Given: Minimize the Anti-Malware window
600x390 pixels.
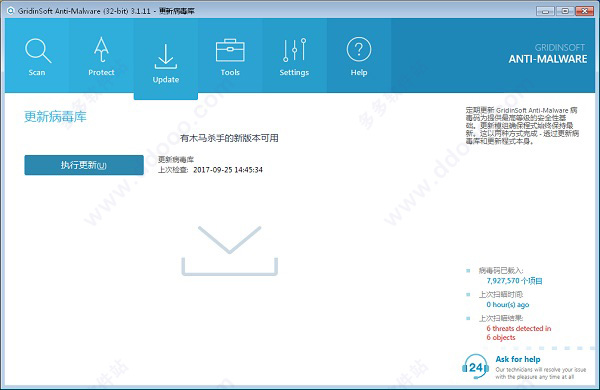Looking at the screenshot, I should point(545,11).
